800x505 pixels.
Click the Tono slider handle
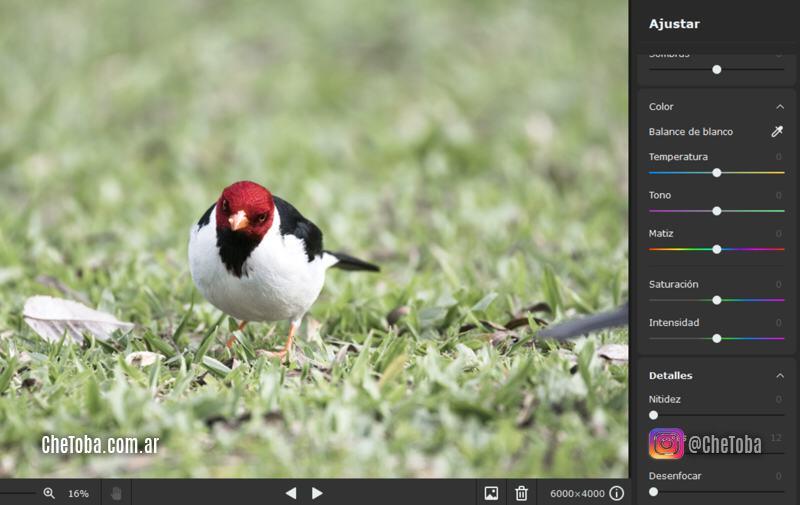717,211
